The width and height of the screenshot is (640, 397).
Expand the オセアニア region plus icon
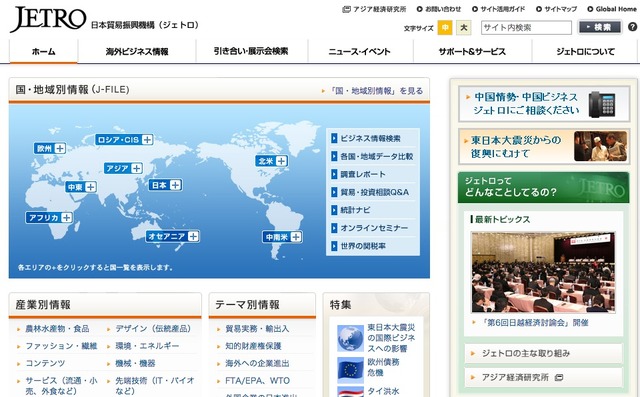point(193,236)
